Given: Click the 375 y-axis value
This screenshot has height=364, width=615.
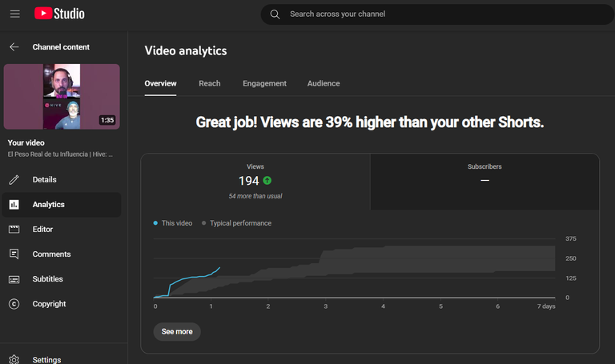Looking at the screenshot, I should pyautogui.click(x=571, y=238).
